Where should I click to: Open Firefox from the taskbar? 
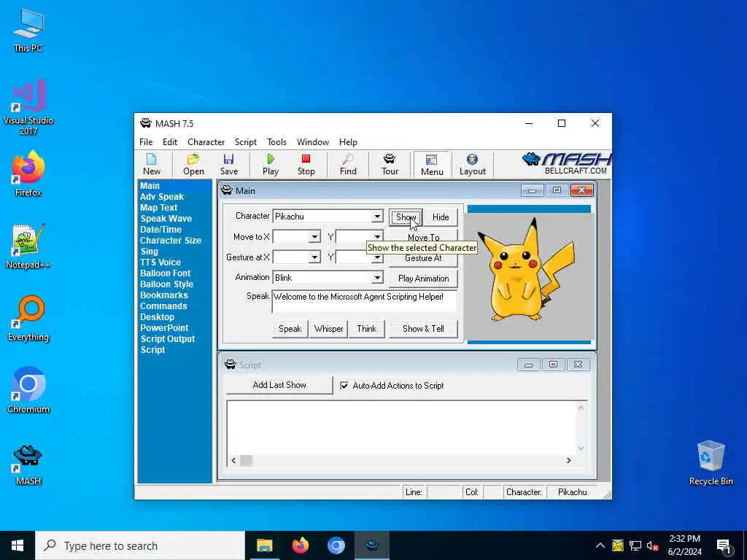(300, 545)
